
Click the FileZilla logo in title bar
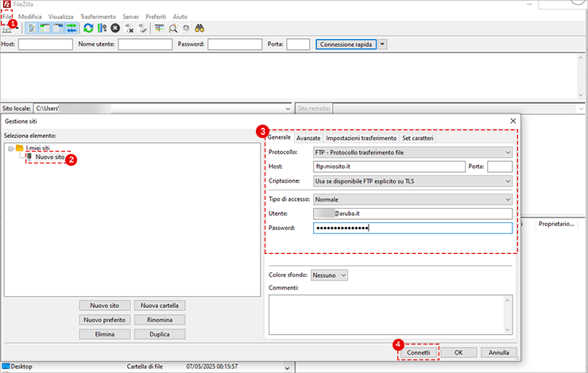[6, 4]
